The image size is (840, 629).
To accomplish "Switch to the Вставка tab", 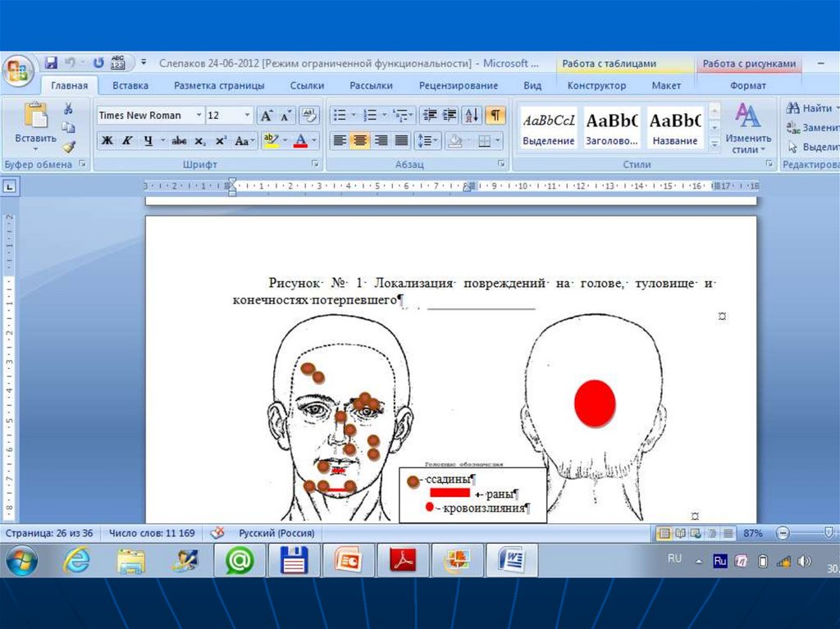I will [130, 85].
